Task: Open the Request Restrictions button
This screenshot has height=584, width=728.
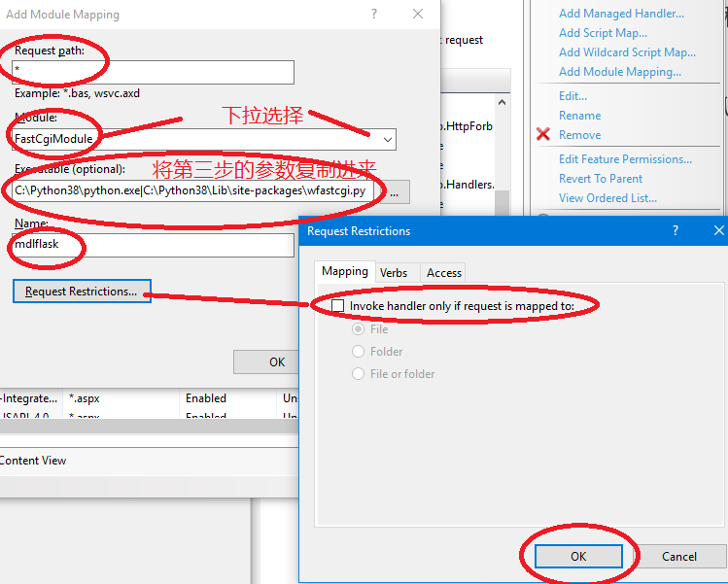Action: [x=82, y=292]
